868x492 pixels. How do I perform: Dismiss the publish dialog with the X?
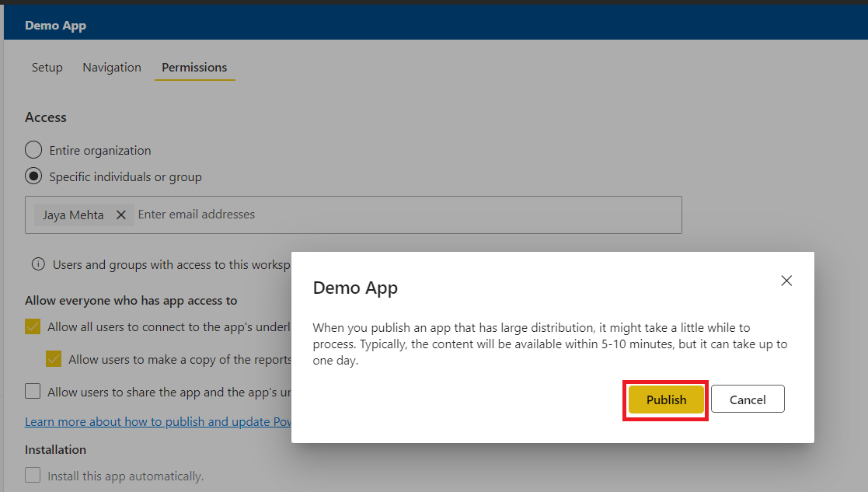(786, 281)
